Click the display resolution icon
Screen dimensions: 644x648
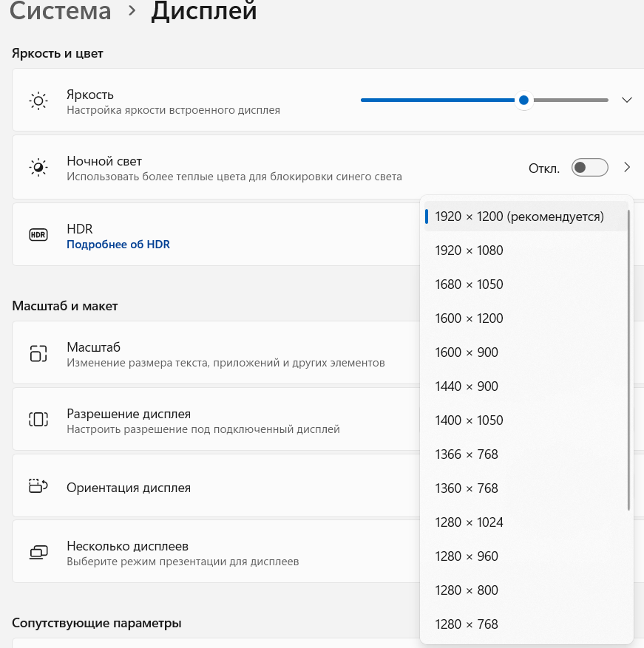point(38,420)
